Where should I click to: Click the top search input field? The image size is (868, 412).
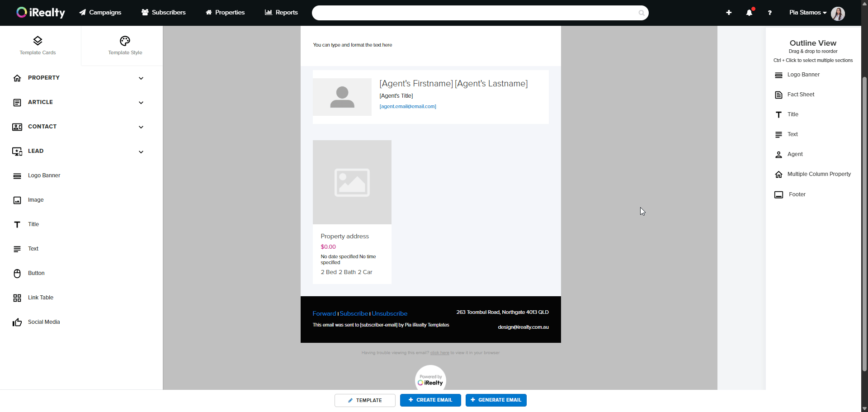click(x=475, y=13)
